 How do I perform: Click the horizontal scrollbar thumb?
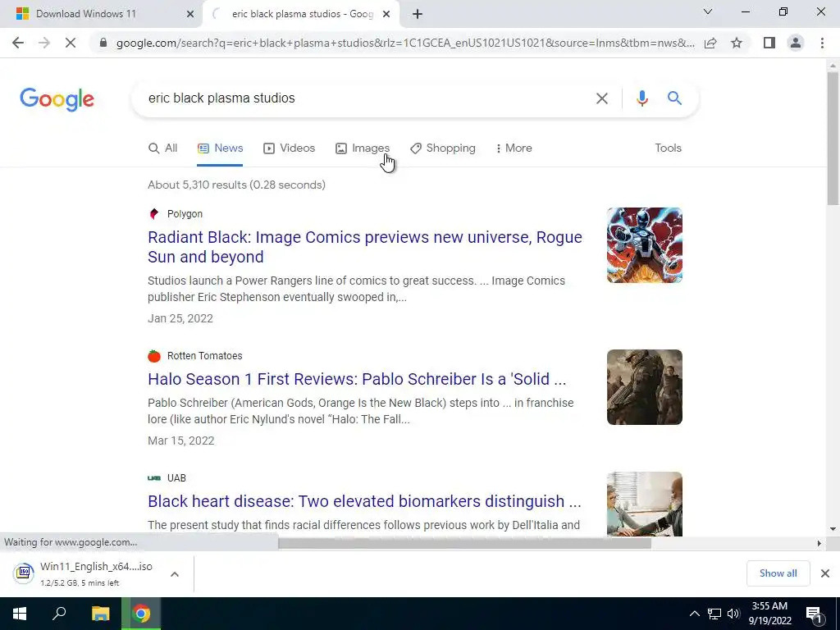click(464, 543)
